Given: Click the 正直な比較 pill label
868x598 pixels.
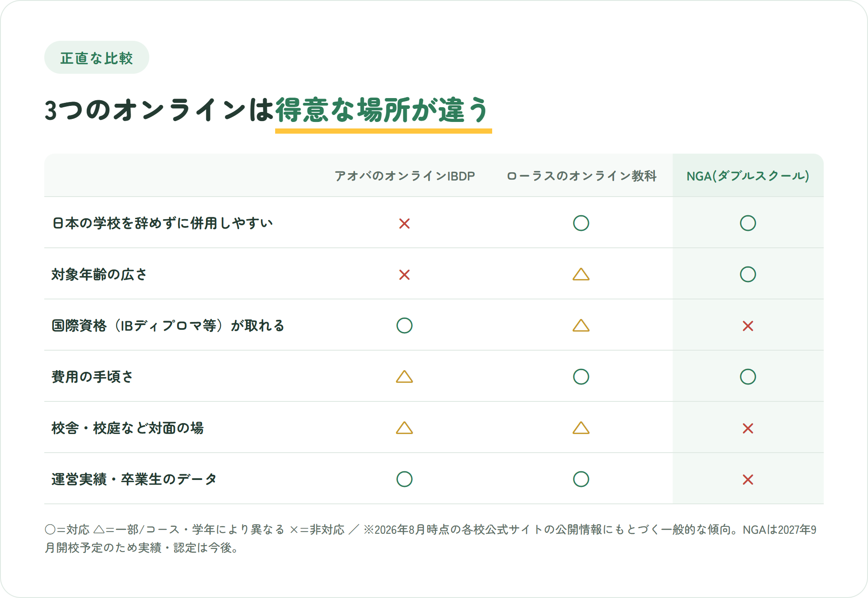Looking at the screenshot, I should (97, 58).
